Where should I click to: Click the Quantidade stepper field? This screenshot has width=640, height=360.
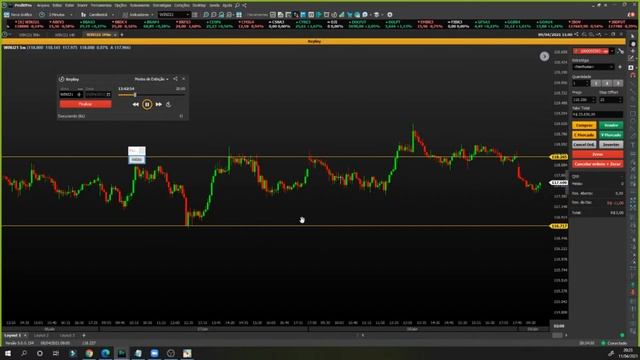580,83
